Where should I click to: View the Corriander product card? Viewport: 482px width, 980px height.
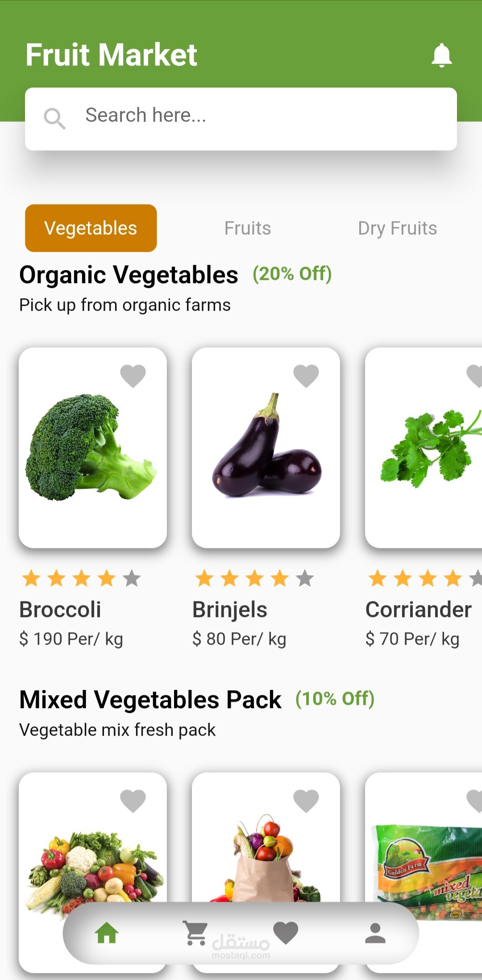424,448
